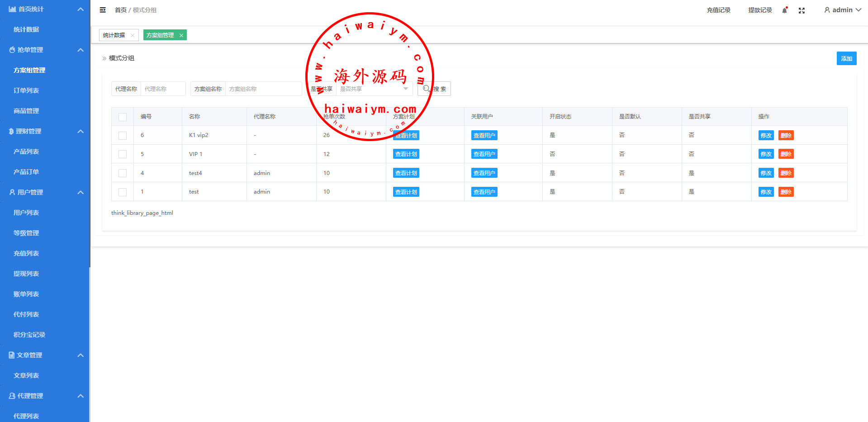Click the blue 添加 button

tap(846, 58)
